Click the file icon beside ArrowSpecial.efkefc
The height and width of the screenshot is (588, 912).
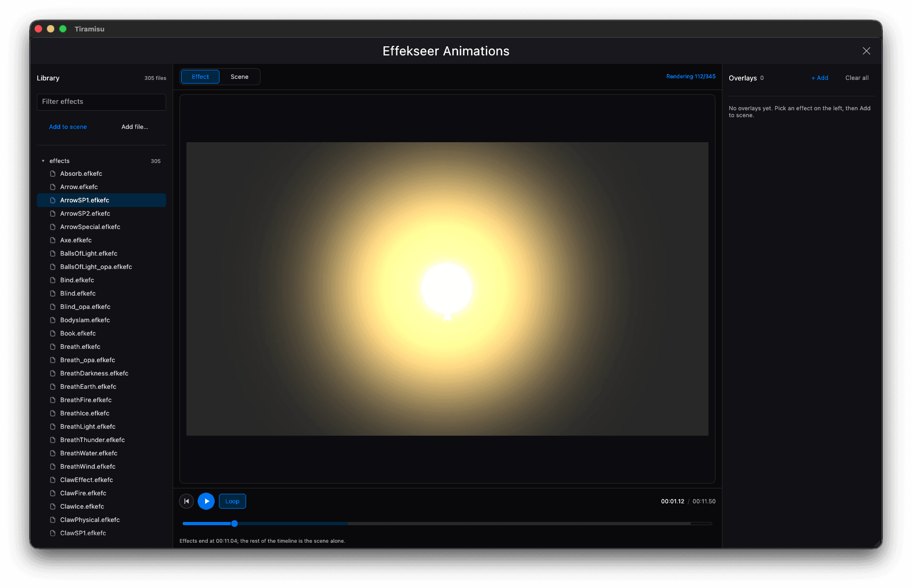53,227
